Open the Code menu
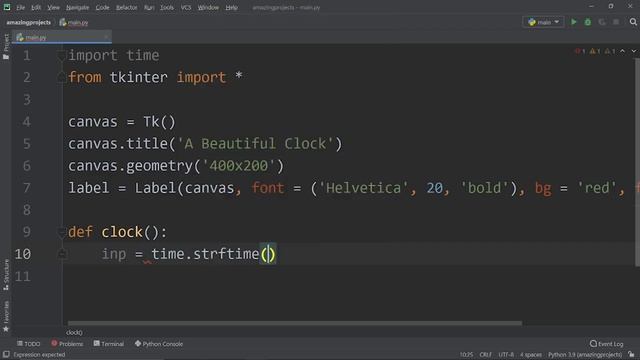This screenshot has height=360, width=640. tap(102, 7)
